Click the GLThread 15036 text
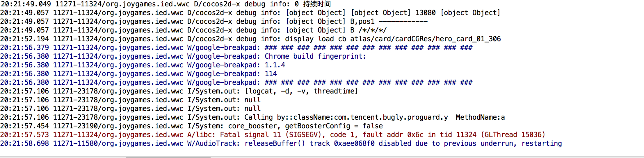Viewport: 644px width, 158px height. point(513,135)
